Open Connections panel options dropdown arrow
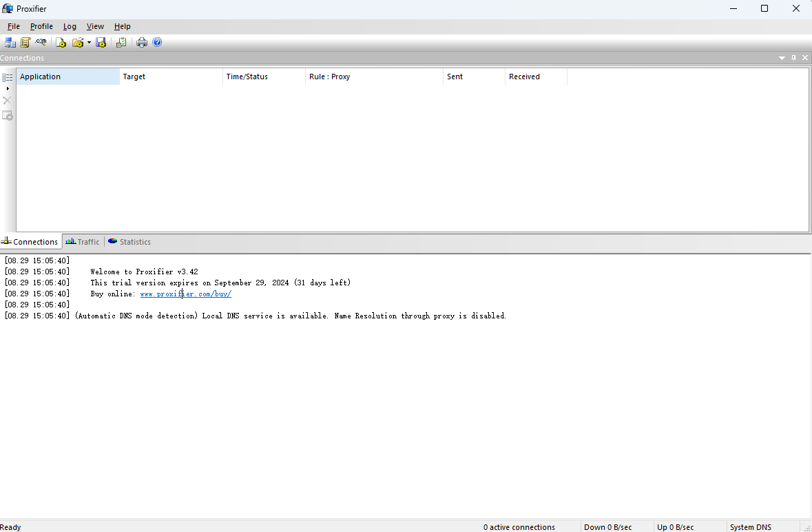This screenshot has width=812, height=532. tap(782, 58)
